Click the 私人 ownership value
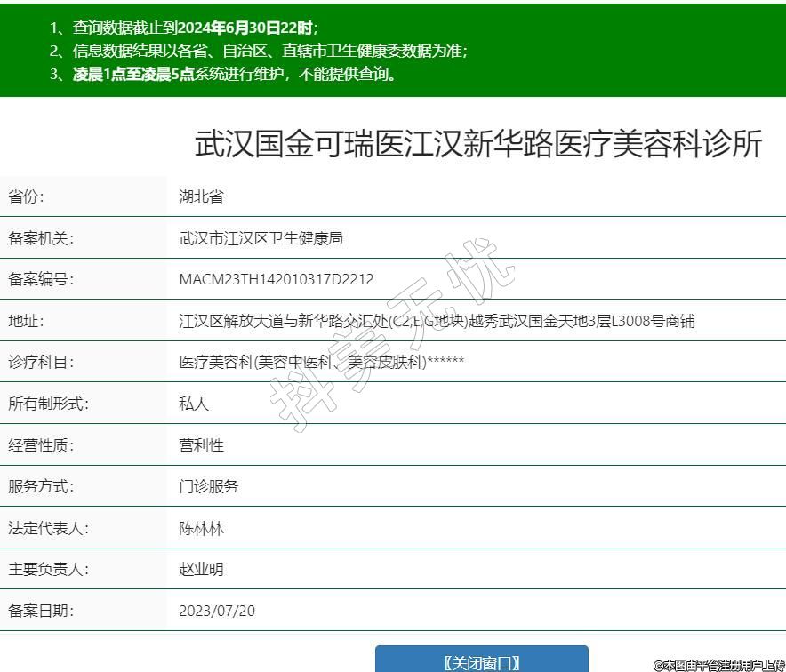This screenshot has width=786, height=672. coord(194,404)
